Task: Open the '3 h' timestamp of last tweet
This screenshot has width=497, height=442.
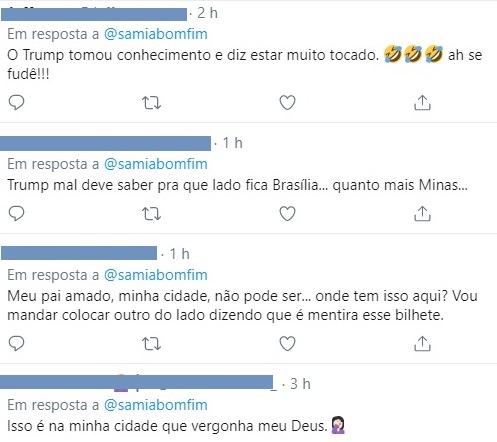Action: (300, 384)
